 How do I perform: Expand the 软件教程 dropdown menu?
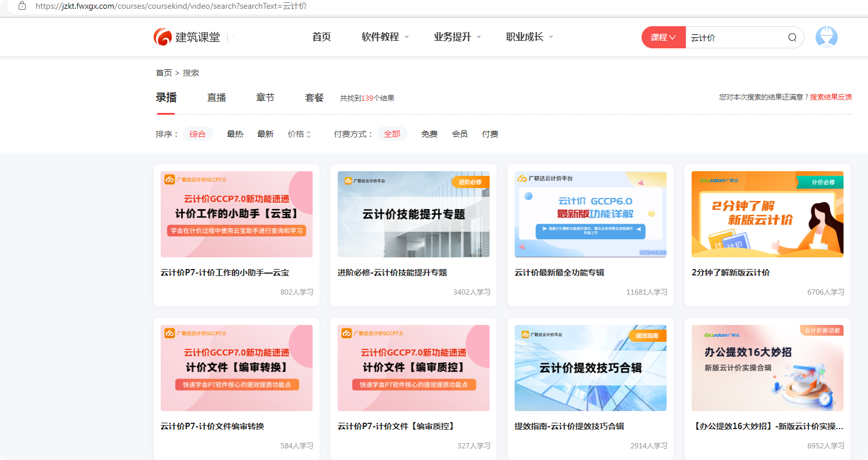point(385,37)
